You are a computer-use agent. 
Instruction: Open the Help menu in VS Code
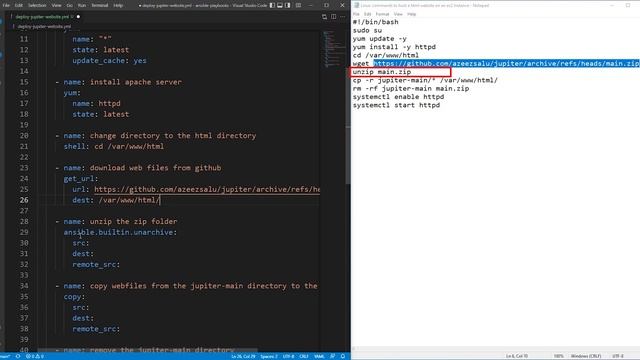pos(118,5)
